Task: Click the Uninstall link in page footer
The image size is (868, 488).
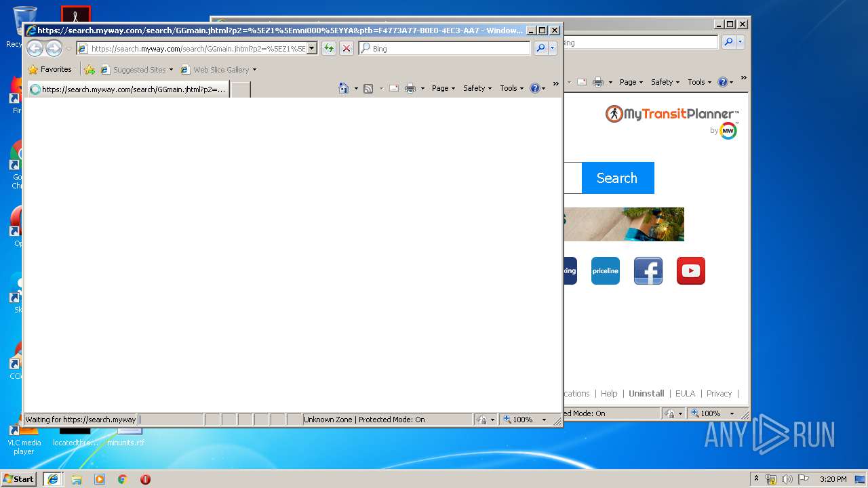Action: 646,393
